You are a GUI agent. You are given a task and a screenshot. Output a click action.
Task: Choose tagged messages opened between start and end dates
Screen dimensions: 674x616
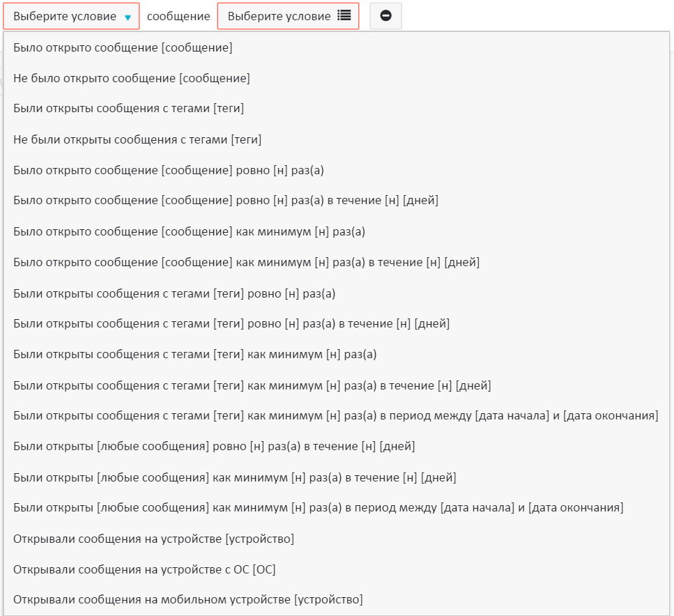pos(335,416)
